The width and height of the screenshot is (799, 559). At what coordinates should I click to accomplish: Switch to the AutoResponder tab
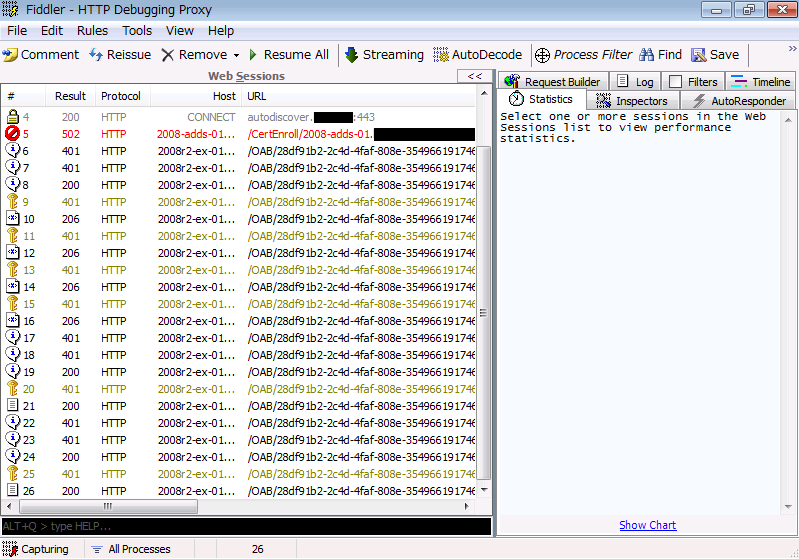[x=738, y=100]
